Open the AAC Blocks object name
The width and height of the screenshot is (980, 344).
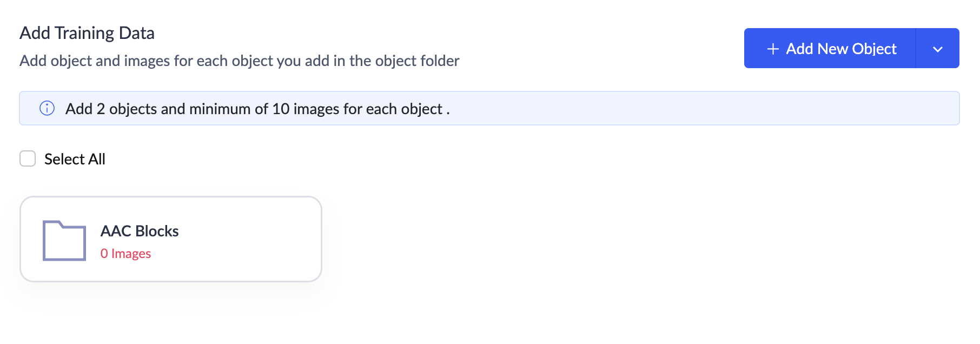[x=140, y=231]
